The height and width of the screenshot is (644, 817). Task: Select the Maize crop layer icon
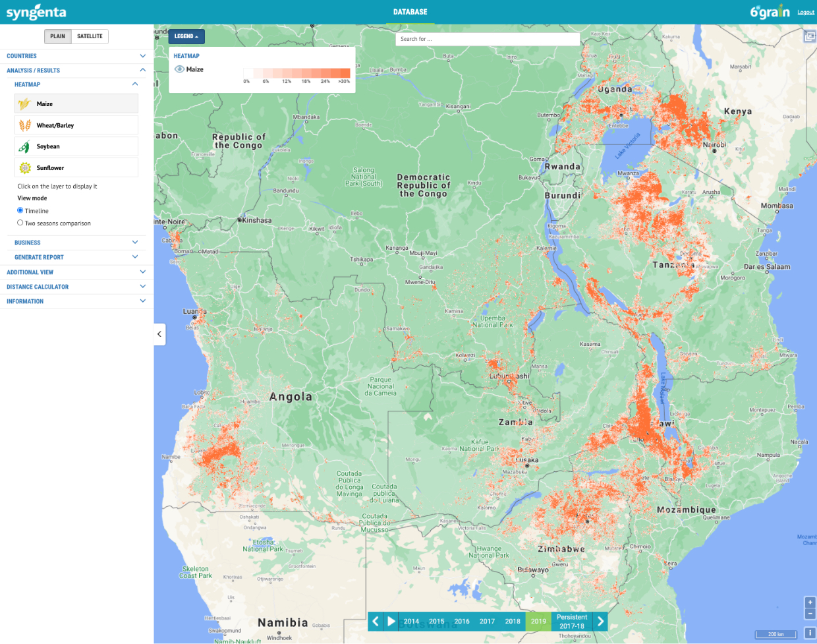click(x=25, y=103)
